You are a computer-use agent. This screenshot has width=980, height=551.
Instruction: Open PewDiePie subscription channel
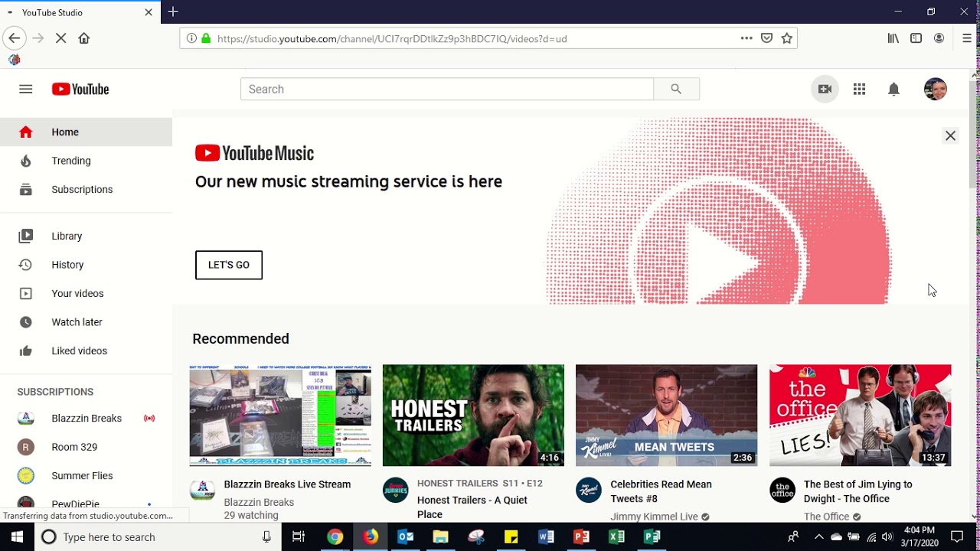(86, 504)
